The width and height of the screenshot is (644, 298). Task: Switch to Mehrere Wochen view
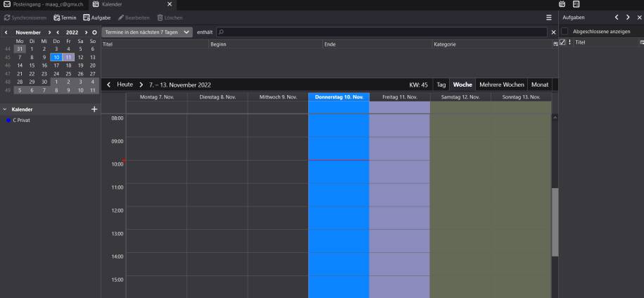pyautogui.click(x=502, y=85)
